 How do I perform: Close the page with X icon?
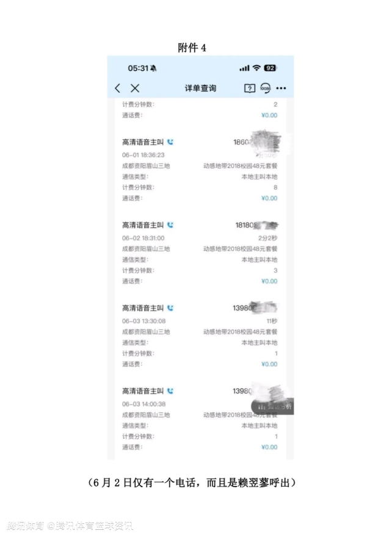coord(135,88)
